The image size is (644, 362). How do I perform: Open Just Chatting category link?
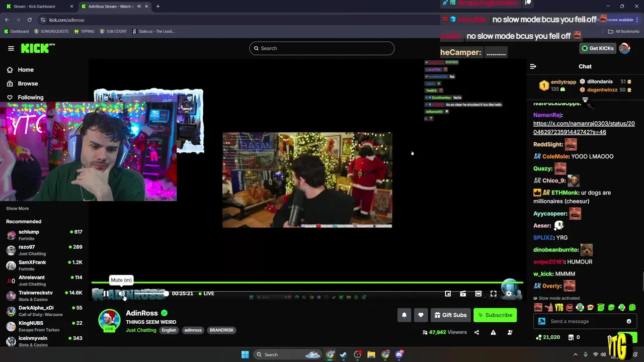click(141, 330)
